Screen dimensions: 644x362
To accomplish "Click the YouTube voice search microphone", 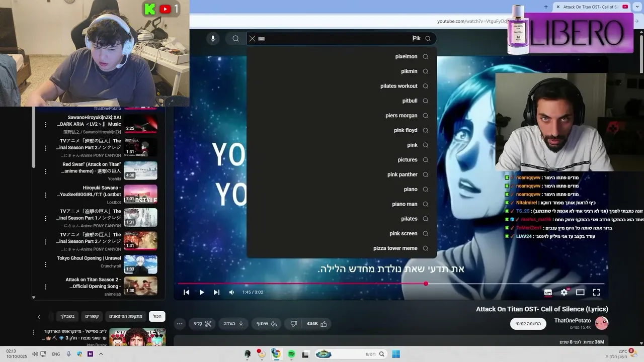I will tap(213, 39).
